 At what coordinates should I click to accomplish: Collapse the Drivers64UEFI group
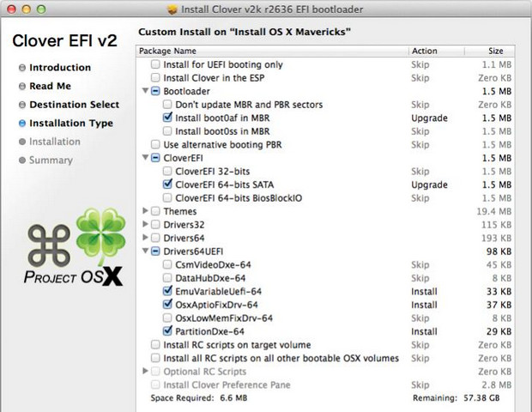(x=144, y=251)
